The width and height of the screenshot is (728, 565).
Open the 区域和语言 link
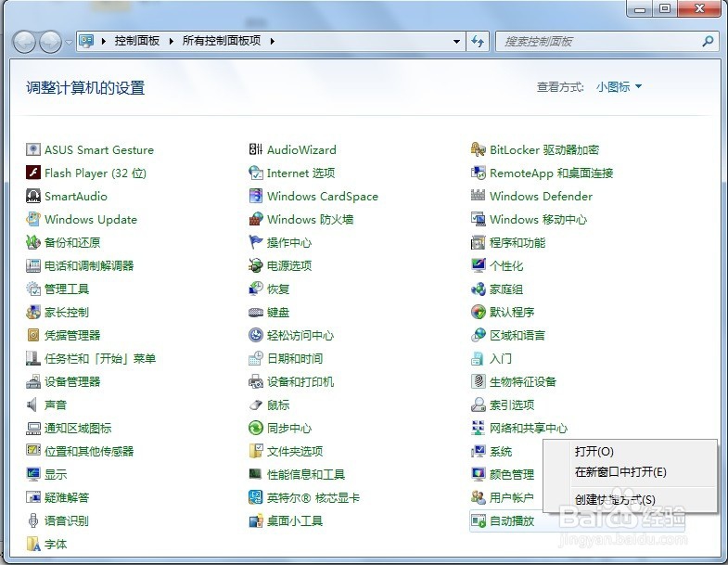517,336
